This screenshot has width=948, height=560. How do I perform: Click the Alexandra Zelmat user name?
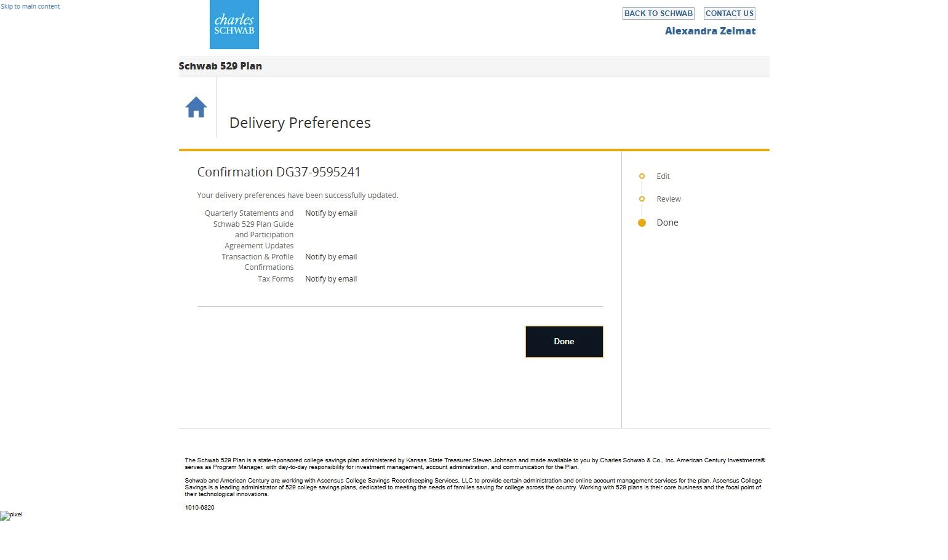(711, 31)
